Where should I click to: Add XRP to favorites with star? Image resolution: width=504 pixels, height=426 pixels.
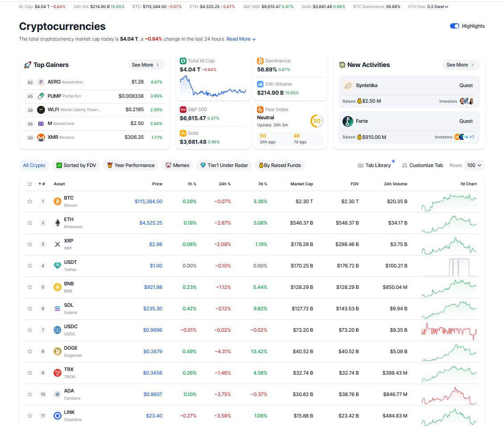coord(30,244)
